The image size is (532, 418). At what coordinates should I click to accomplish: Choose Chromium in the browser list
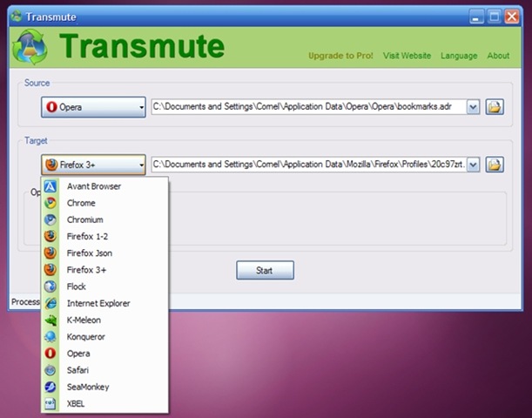[x=104, y=219]
